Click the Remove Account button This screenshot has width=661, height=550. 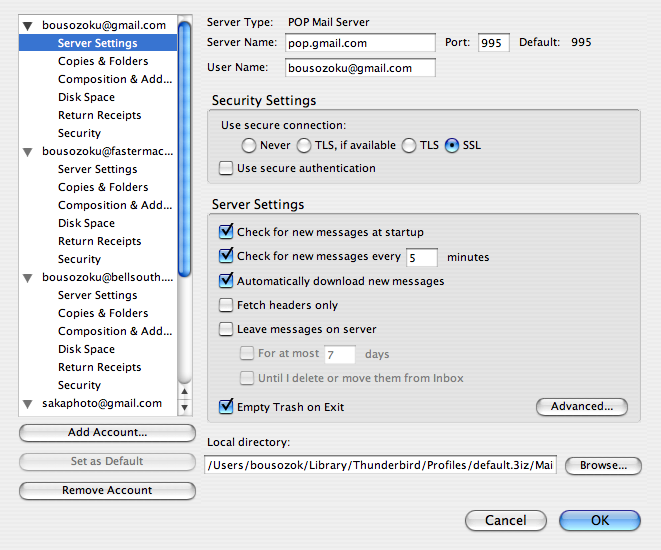click(x=107, y=491)
